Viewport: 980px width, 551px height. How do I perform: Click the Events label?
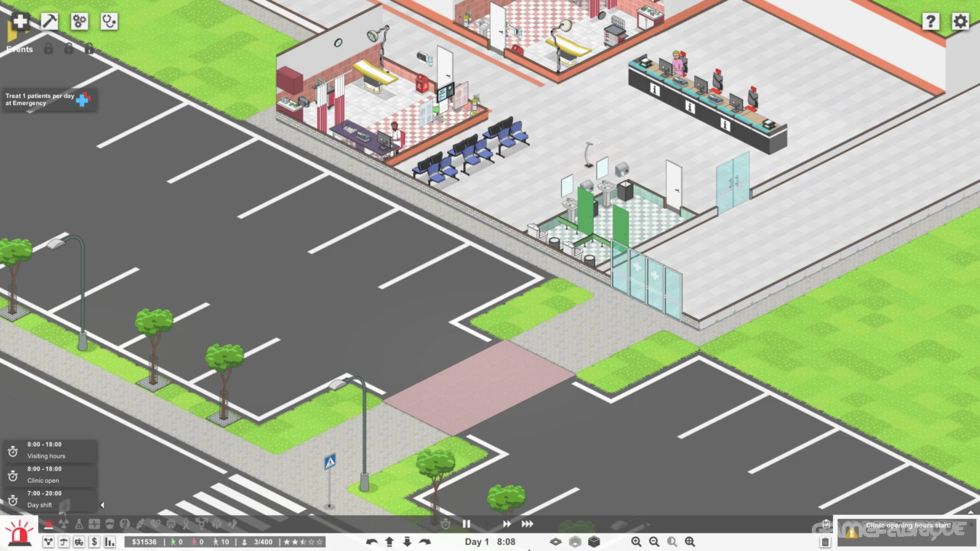(19, 49)
